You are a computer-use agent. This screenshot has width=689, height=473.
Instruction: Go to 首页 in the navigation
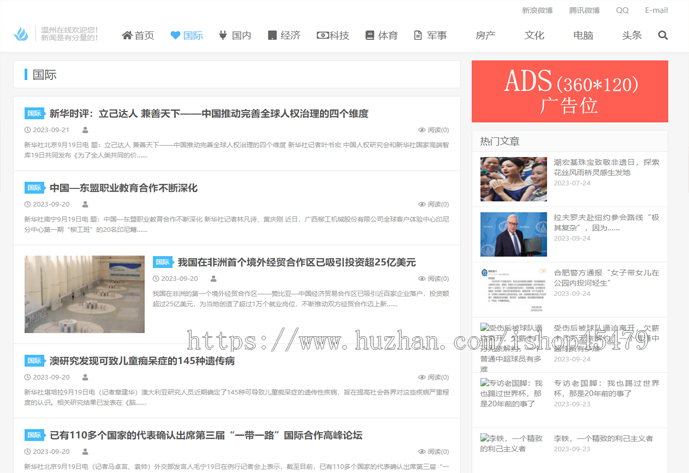tap(144, 35)
